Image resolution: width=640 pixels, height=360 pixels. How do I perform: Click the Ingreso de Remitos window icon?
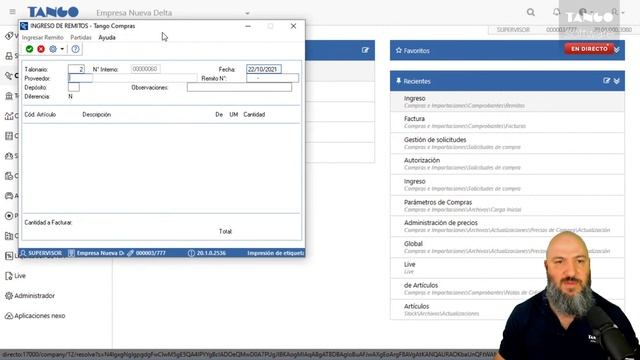click(x=24, y=26)
